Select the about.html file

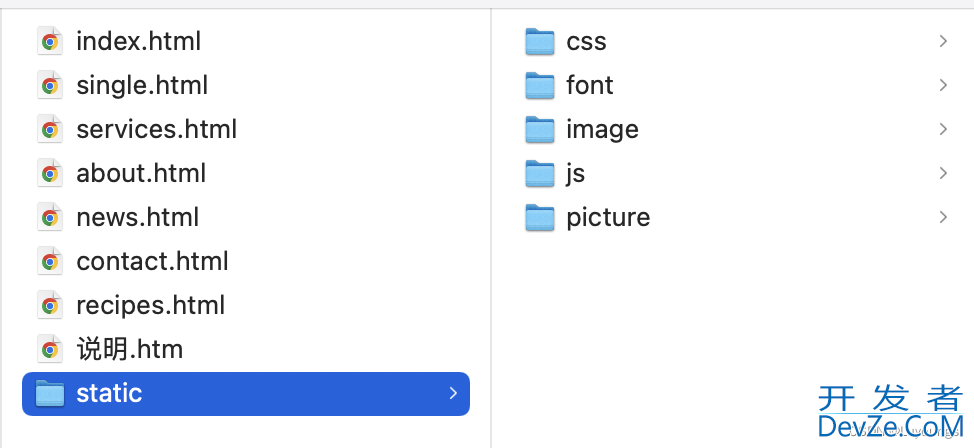141,173
